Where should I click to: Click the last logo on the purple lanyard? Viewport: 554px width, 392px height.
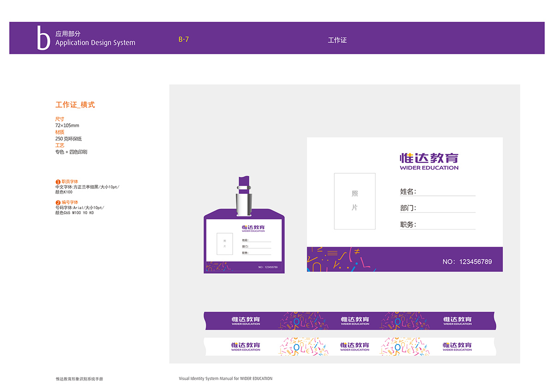(458, 320)
